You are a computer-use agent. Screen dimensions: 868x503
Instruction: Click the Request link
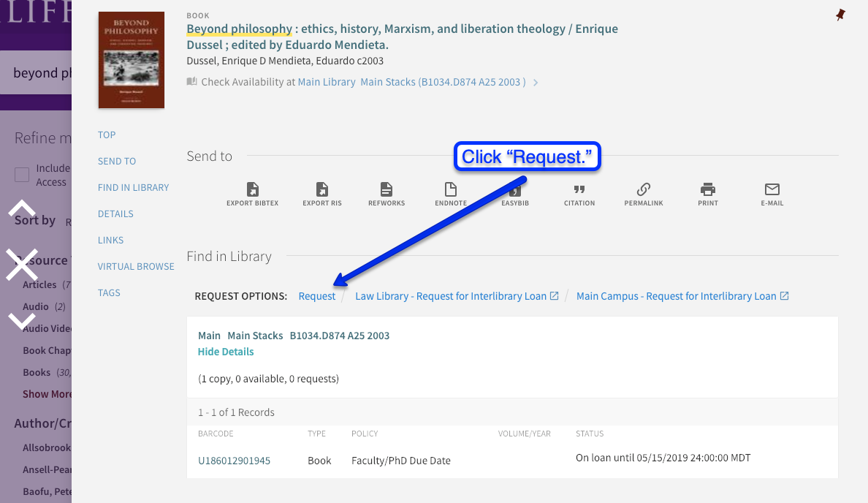317,296
